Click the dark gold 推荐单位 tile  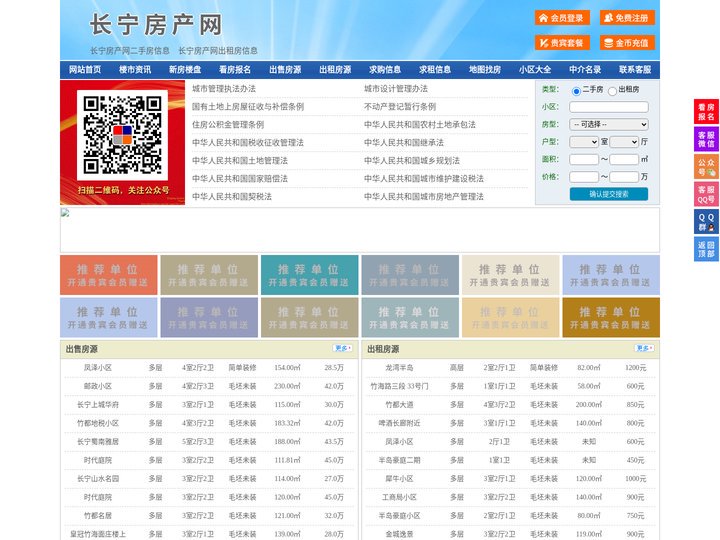click(x=611, y=317)
